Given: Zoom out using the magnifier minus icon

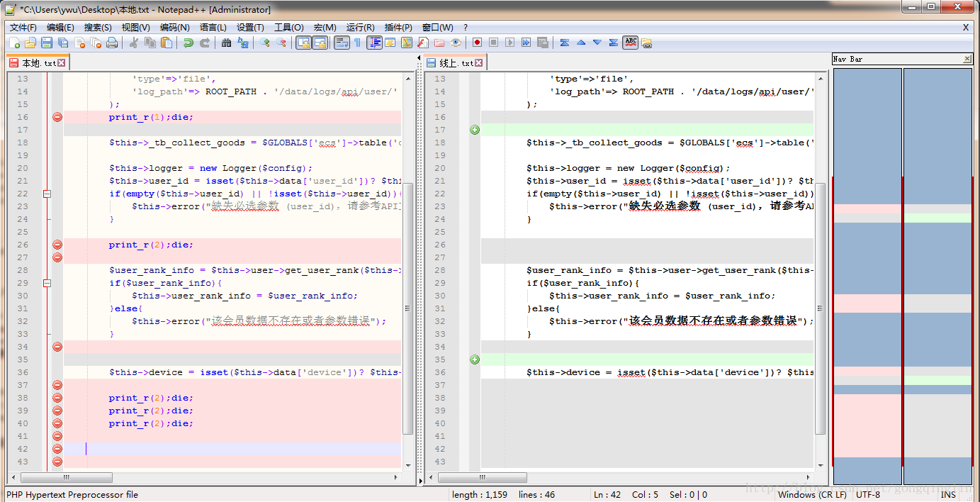Looking at the screenshot, I should click(281, 43).
